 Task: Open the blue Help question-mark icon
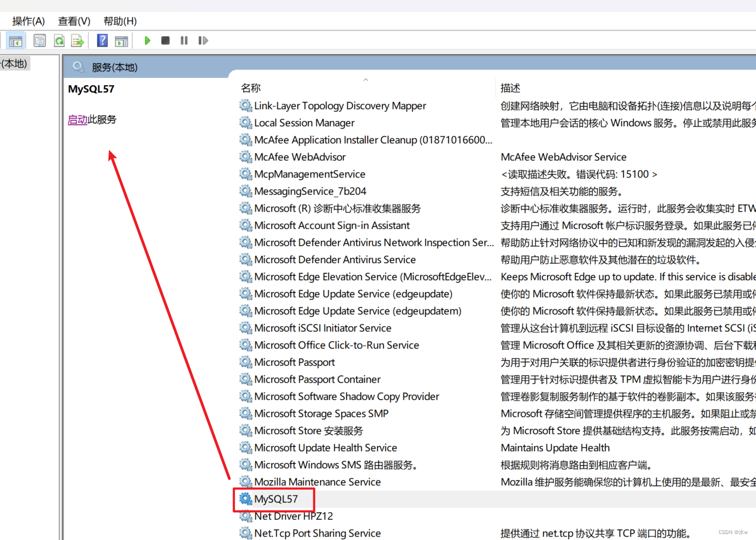click(102, 41)
